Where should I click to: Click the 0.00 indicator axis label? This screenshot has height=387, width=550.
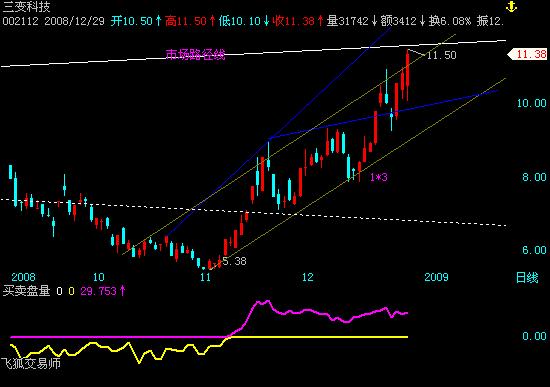(x=534, y=336)
